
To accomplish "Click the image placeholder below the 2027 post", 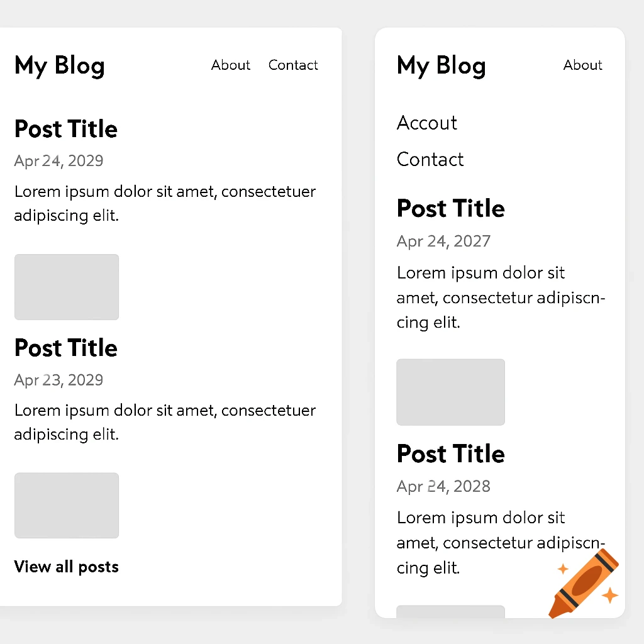I will tap(450, 392).
